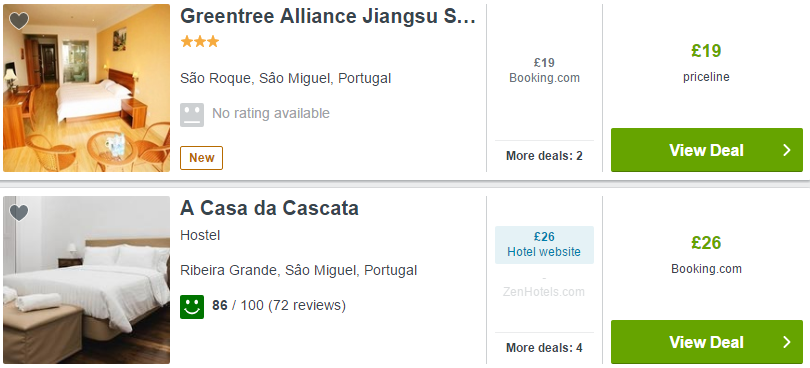
Task: Click arrow chevron on Greentree View Deal button
Action: click(787, 150)
